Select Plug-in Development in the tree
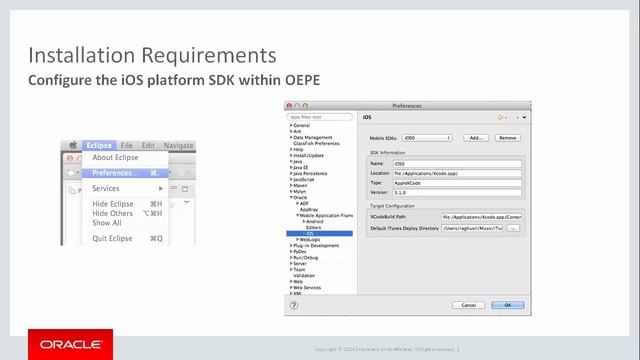640x360 pixels. pos(316,246)
